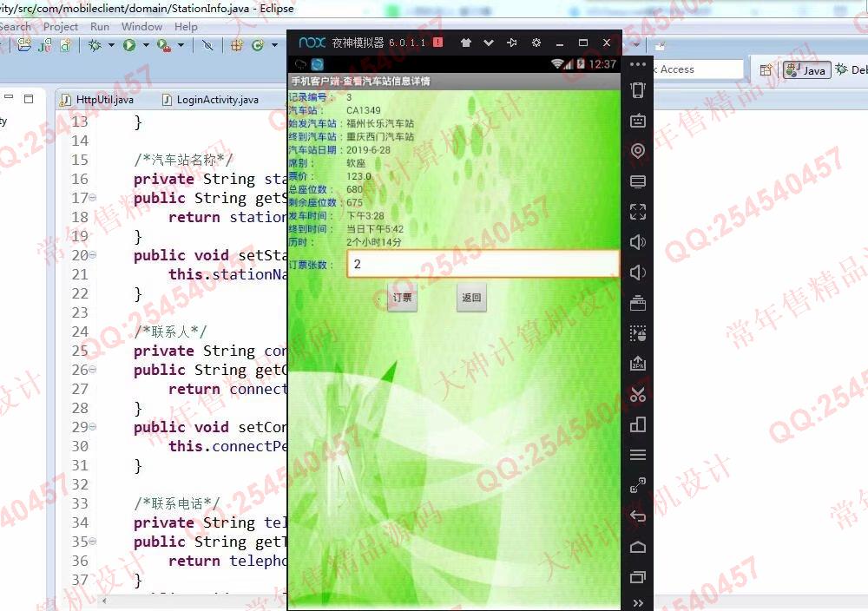Open Eclipse Debug launch dropdown arrow
The height and width of the screenshot is (611, 868).
111,45
